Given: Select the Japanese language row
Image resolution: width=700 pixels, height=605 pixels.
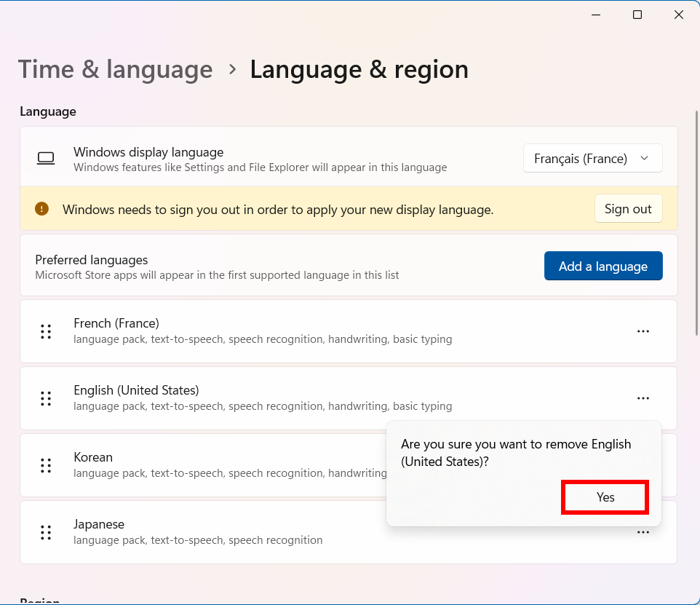Looking at the screenshot, I should tap(218, 532).
